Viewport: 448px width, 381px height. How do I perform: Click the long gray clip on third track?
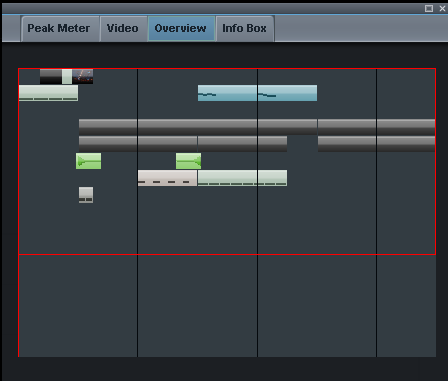click(x=197, y=127)
